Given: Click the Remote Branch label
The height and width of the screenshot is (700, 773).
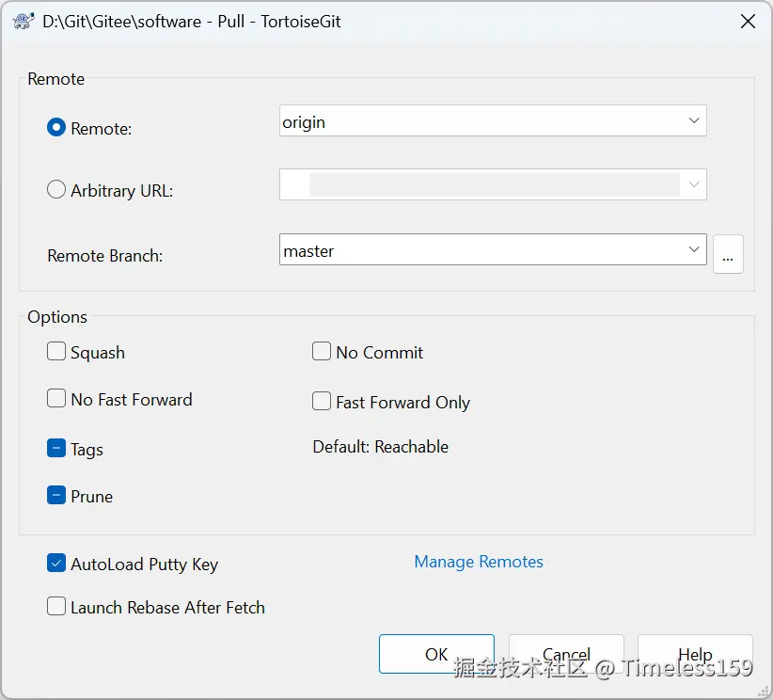Looking at the screenshot, I should tap(105, 256).
